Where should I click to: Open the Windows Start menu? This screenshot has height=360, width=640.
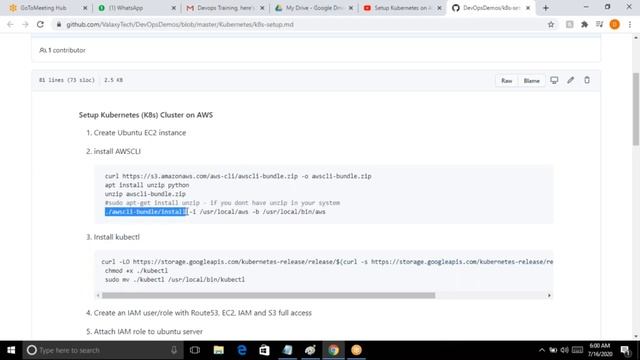11,350
